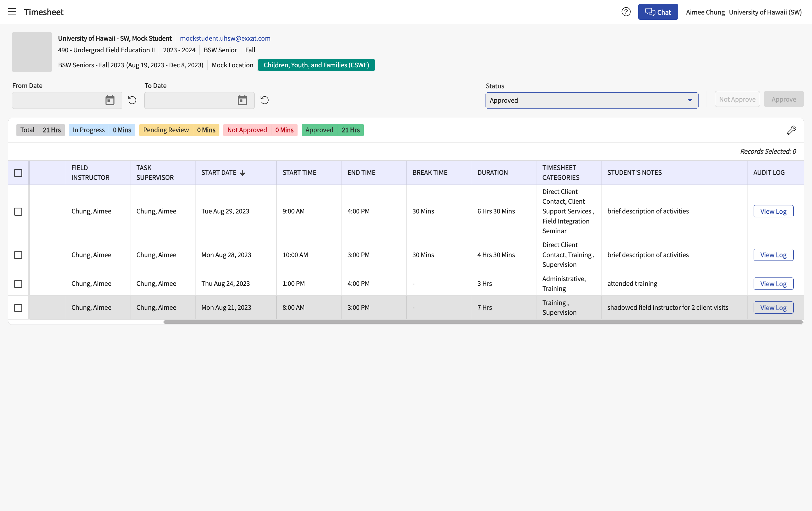Open the To Date calendar picker
Image resolution: width=812 pixels, height=511 pixels.
[x=242, y=100]
